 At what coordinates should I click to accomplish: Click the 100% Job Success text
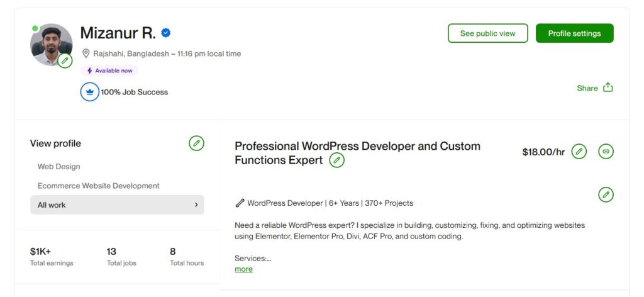[135, 92]
